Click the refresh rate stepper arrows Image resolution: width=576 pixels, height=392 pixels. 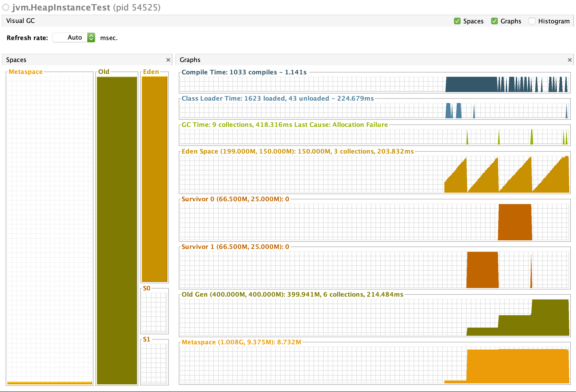click(x=91, y=37)
